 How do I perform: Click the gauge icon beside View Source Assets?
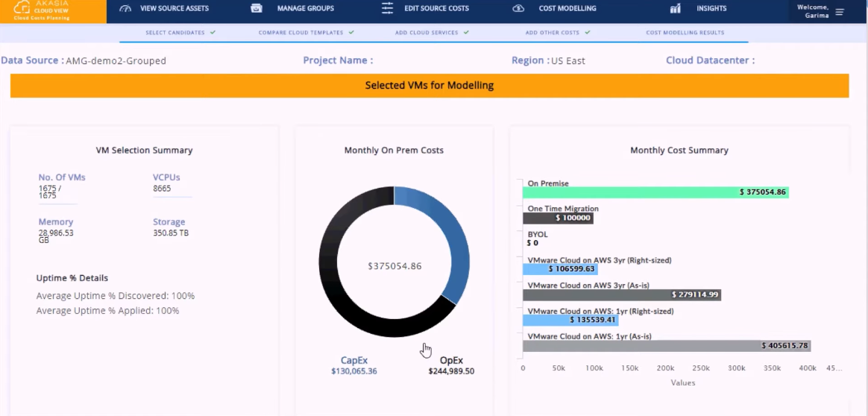coord(125,9)
